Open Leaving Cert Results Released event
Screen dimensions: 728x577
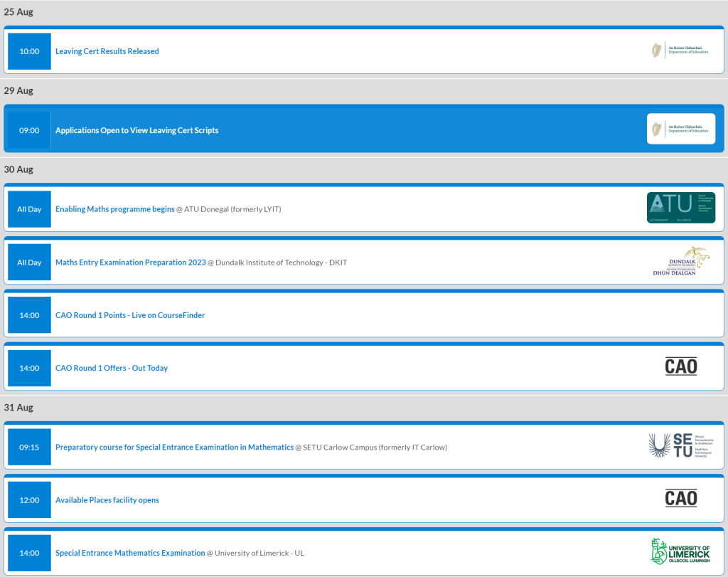[107, 51]
